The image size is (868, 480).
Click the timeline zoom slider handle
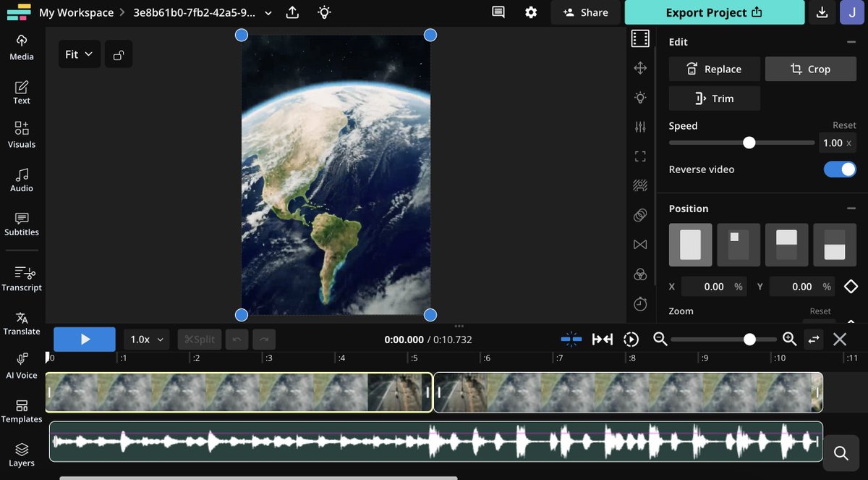[750, 339]
